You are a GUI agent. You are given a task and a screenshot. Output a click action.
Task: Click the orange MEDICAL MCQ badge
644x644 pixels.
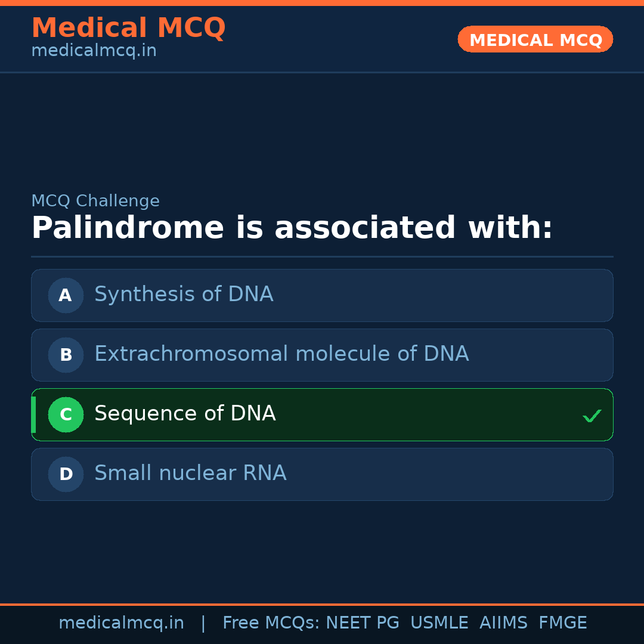pos(535,39)
